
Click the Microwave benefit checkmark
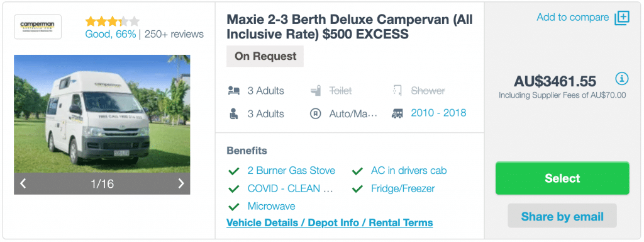234,206
